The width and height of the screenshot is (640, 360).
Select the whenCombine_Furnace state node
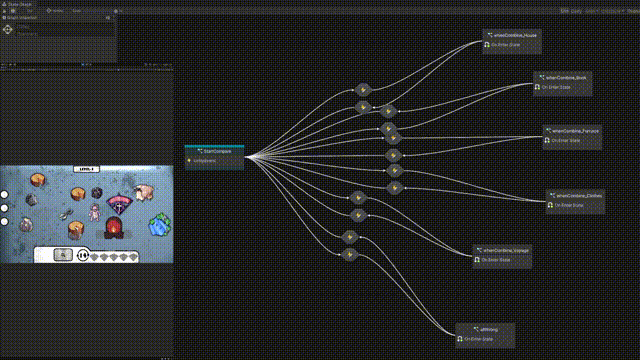(572, 137)
